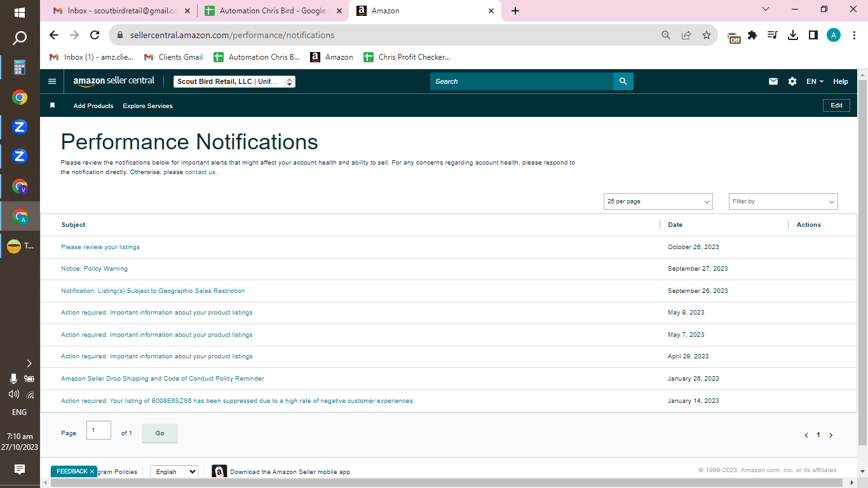868x488 pixels.
Task: Go back with the browser back arrow
Action: tap(54, 35)
